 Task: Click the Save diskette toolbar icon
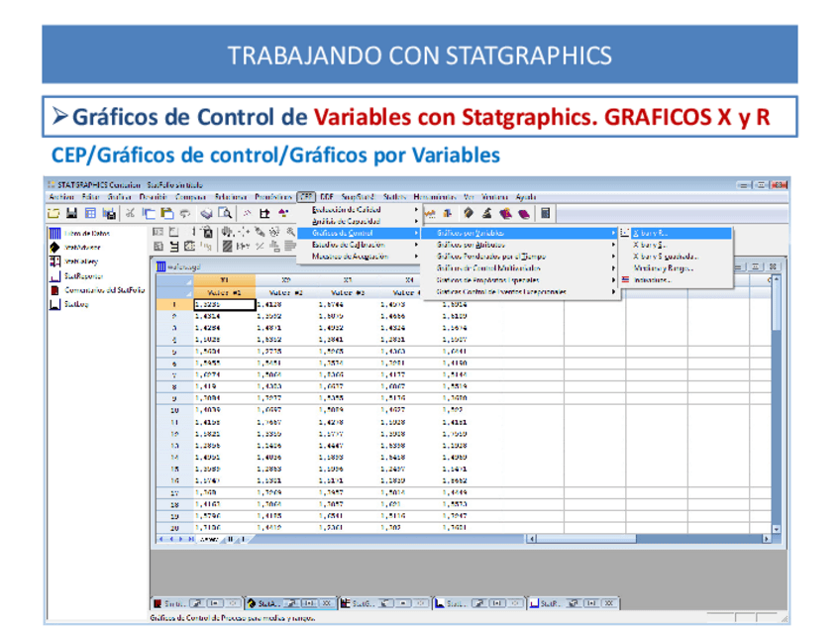[72, 213]
